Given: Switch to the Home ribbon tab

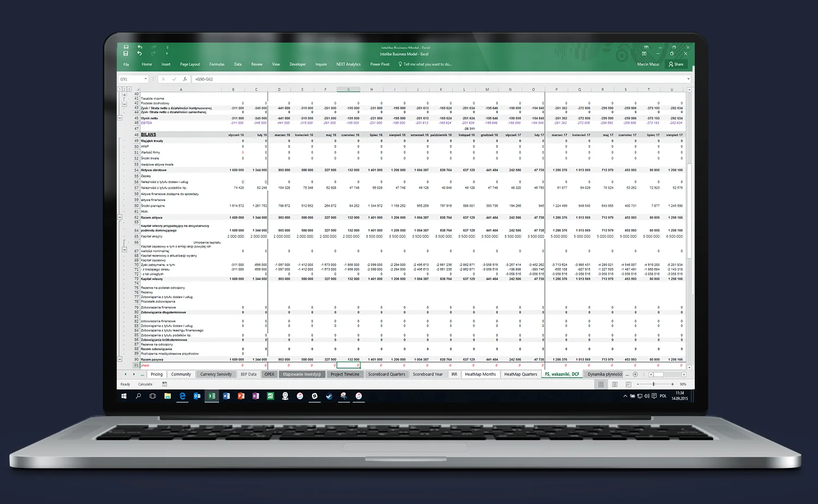Looking at the screenshot, I should (x=147, y=64).
